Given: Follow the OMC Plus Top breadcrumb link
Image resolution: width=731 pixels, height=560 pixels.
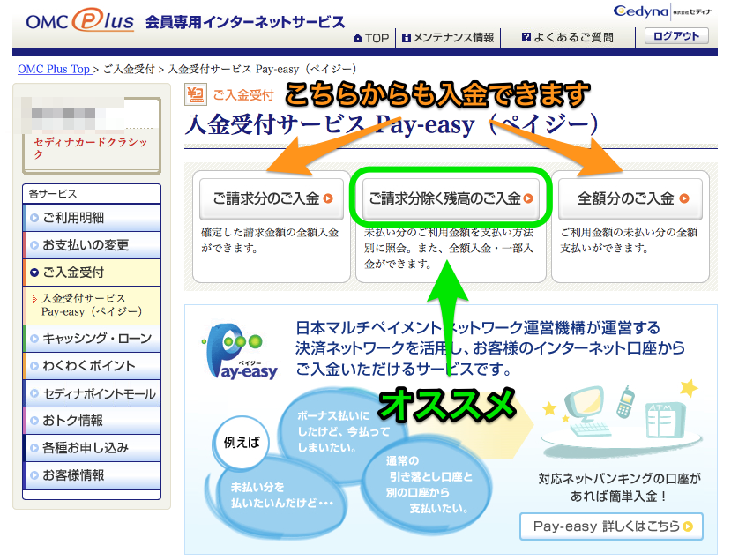Looking at the screenshot, I should (54, 69).
